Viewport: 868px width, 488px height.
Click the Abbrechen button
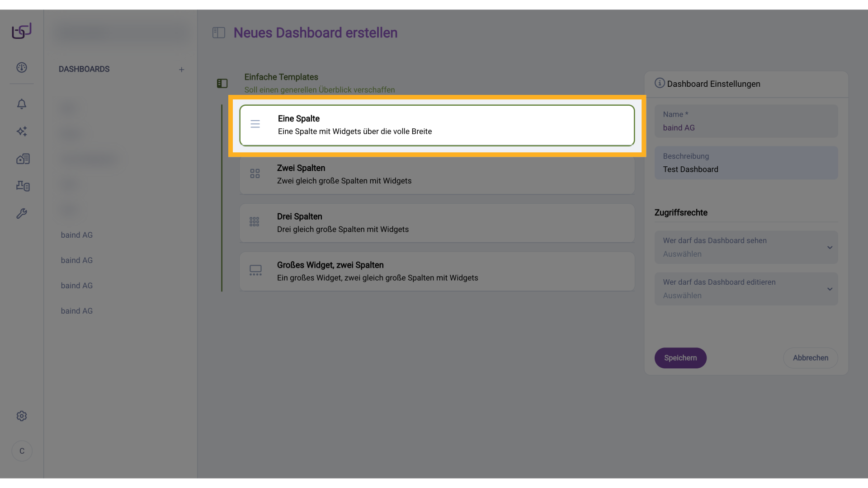point(810,358)
